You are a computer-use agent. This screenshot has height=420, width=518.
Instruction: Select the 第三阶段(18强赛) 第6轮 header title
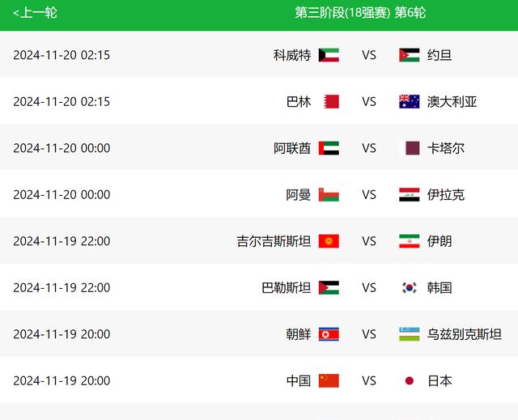[360, 13]
